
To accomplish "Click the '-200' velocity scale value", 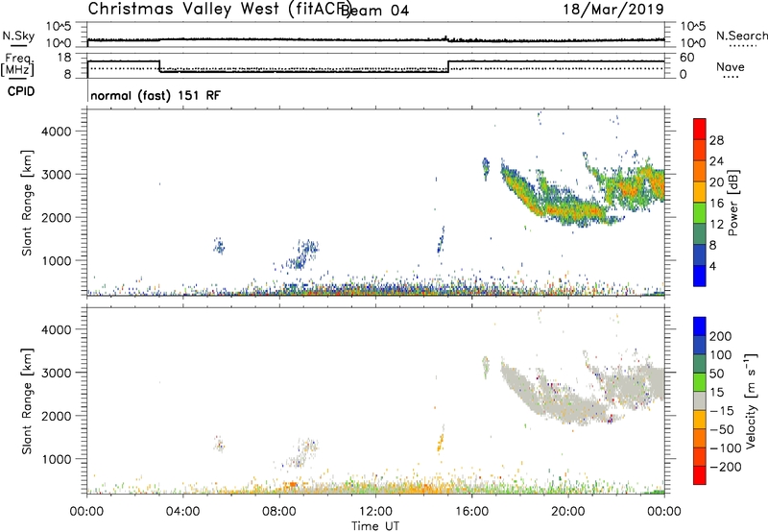I will (726, 467).
